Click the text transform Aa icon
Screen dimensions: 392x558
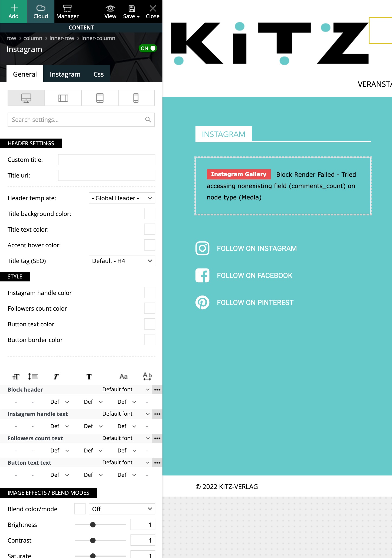tap(123, 376)
